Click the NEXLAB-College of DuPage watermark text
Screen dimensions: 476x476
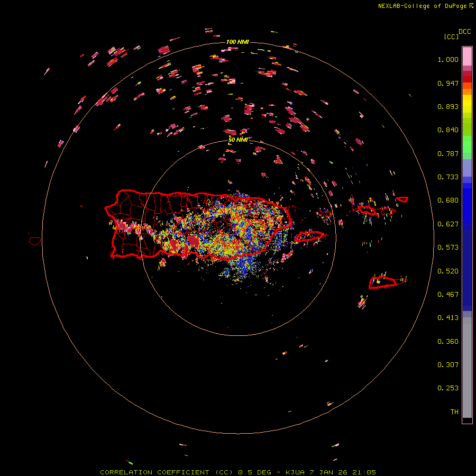422,6
